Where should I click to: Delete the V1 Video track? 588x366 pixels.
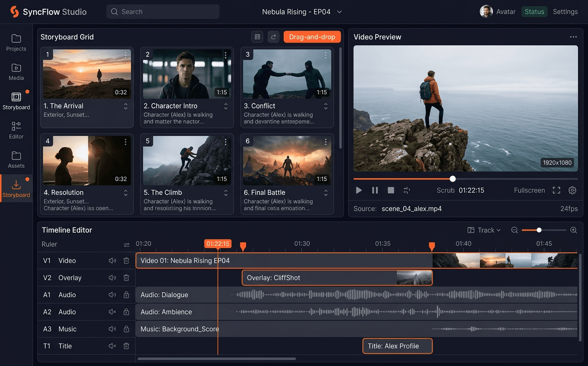[126, 261]
